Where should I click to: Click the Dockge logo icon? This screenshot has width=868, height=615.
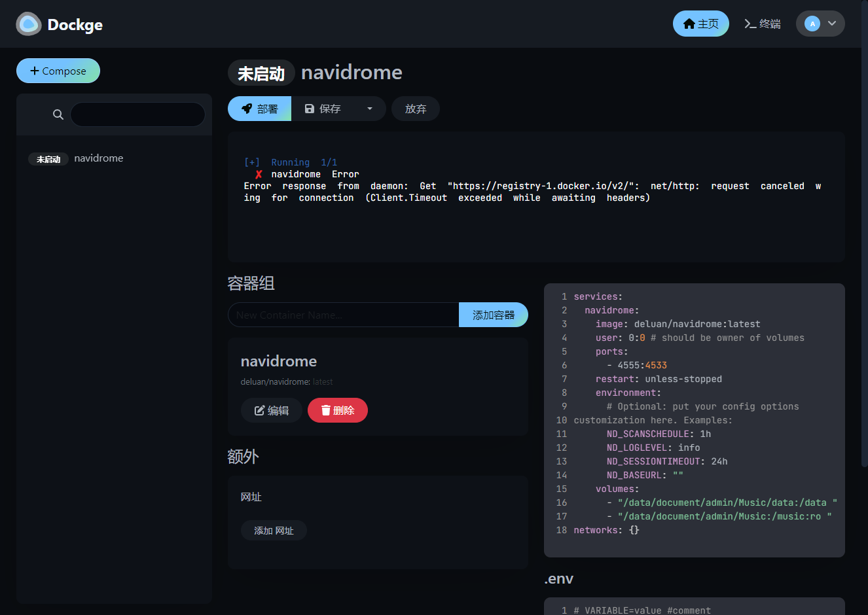[x=29, y=24]
